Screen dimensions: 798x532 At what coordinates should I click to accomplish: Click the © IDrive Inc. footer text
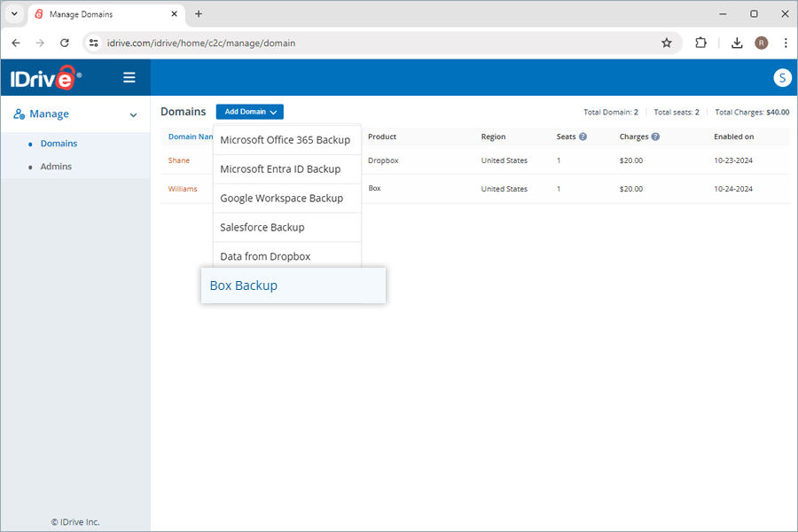pyautogui.click(x=75, y=522)
